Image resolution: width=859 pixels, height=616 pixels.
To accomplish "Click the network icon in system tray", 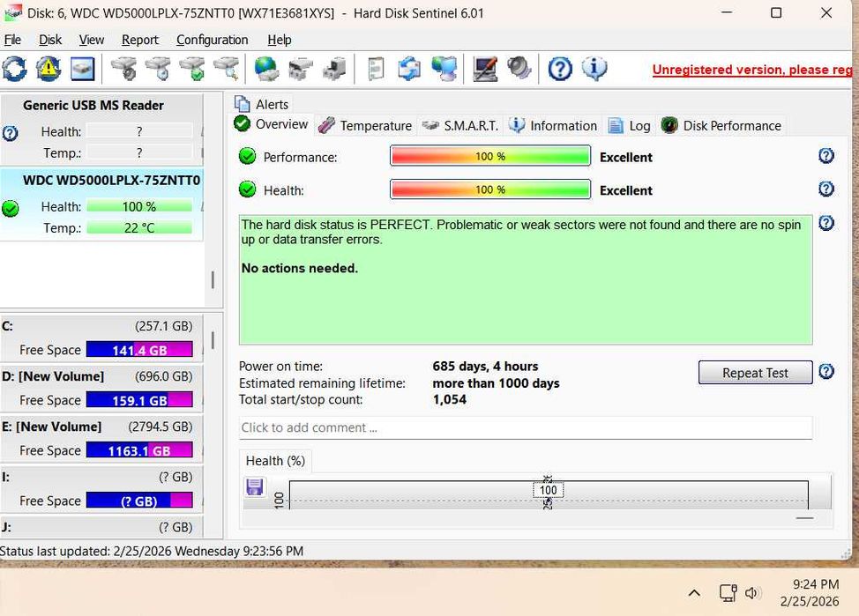I will 728,593.
